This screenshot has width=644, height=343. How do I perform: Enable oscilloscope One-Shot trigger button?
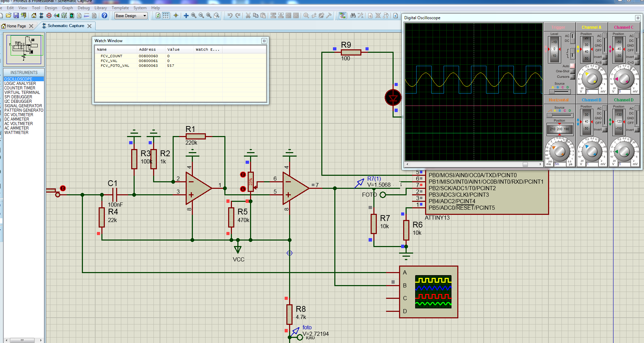[572, 71]
